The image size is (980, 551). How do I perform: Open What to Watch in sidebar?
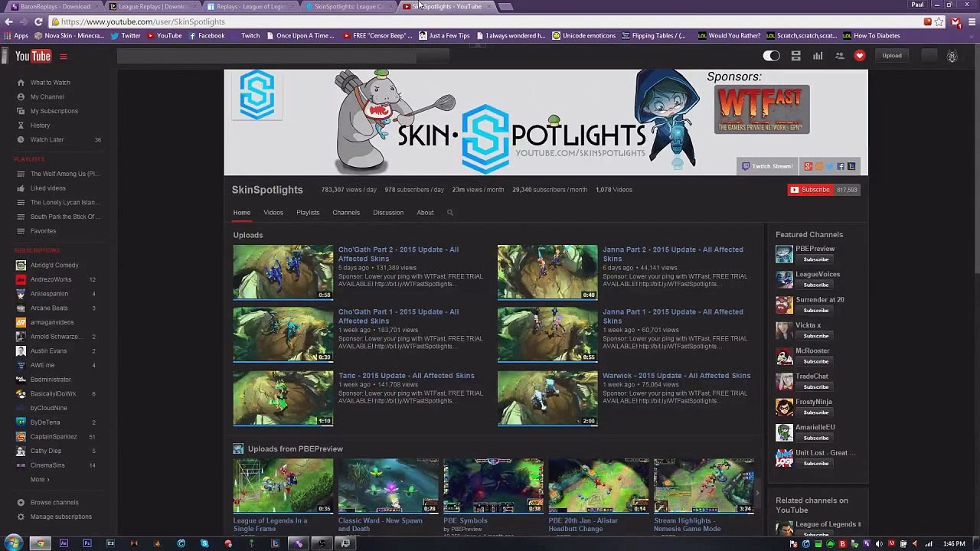coord(50,83)
